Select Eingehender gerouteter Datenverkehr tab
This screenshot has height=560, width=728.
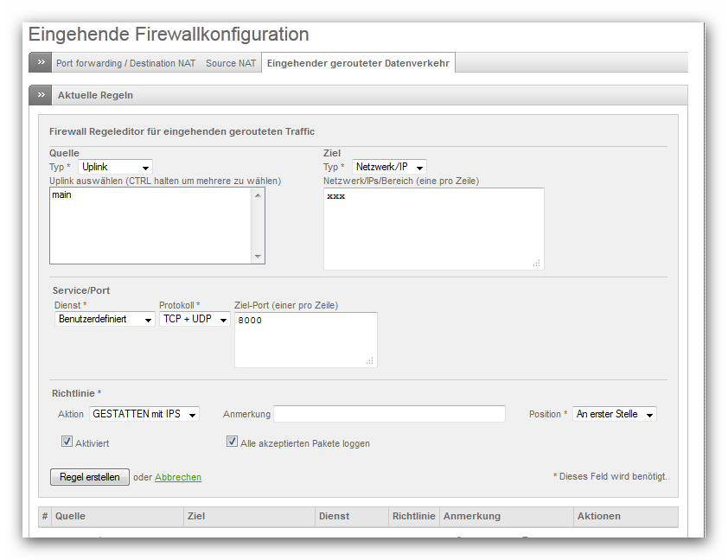click(358, 63)
